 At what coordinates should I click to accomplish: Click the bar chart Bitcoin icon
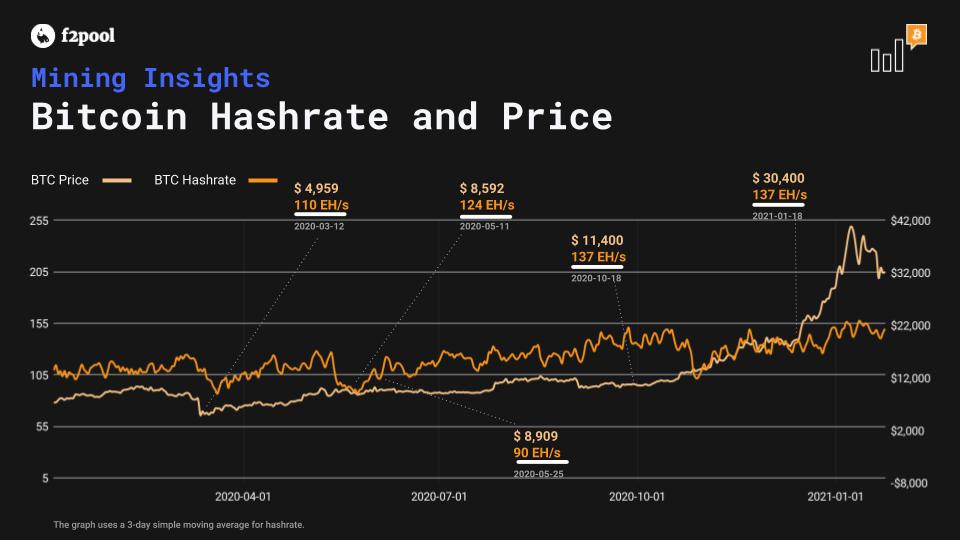(x=899, y=48)
